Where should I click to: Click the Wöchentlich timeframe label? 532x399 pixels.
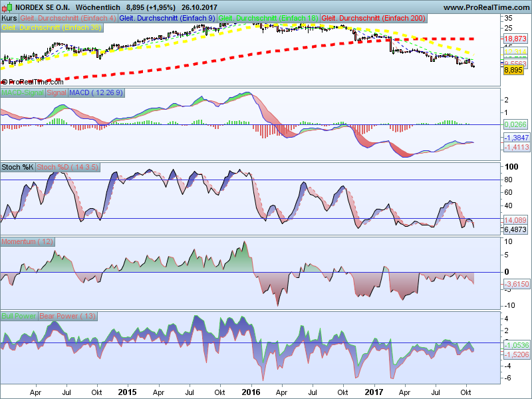(x=98, y=7)
